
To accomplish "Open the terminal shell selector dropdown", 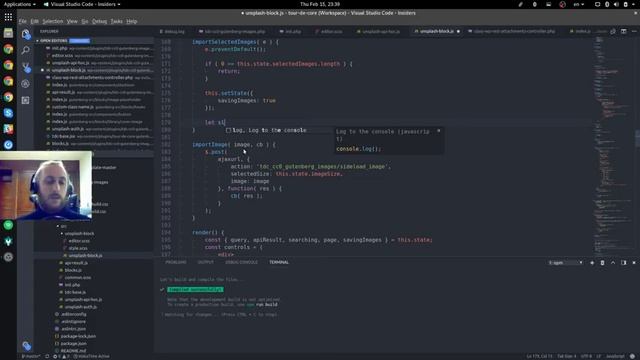I will [x=566, y=263].
